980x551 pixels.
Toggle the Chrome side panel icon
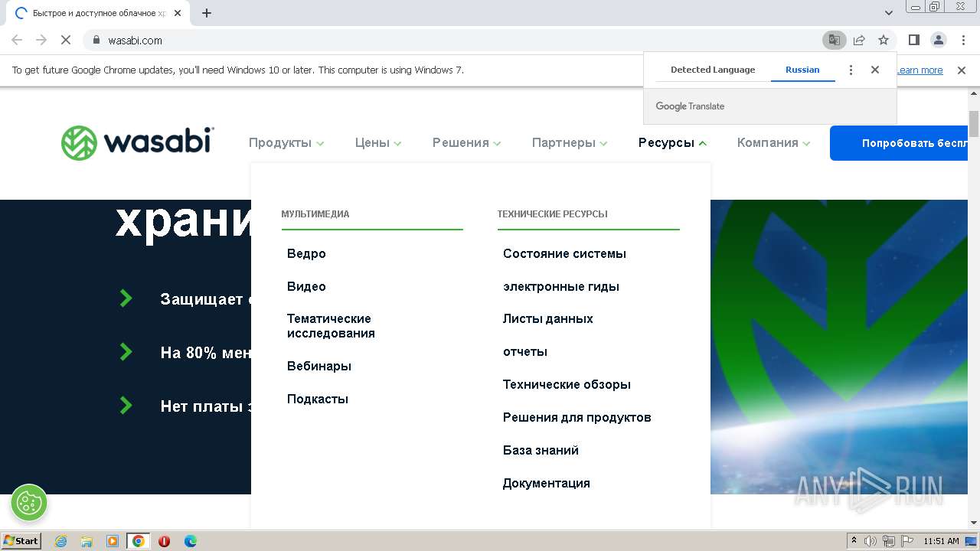(913, 40)
